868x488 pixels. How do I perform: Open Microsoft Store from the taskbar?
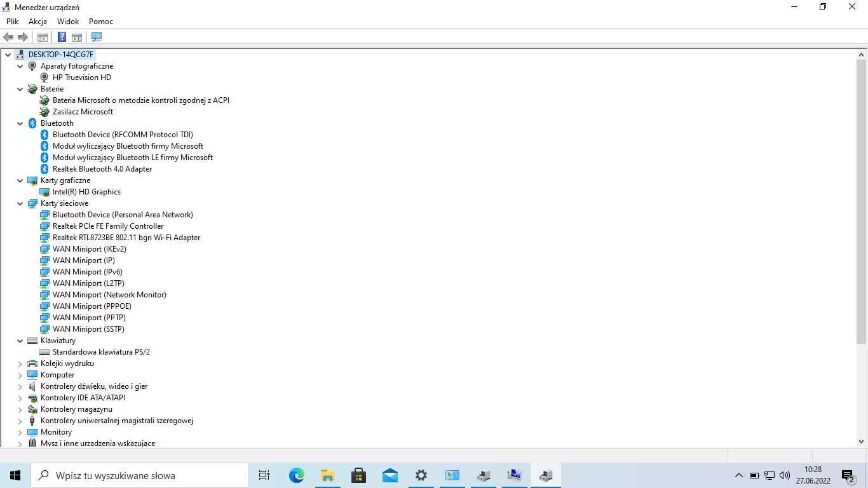[x=358, y=475]
